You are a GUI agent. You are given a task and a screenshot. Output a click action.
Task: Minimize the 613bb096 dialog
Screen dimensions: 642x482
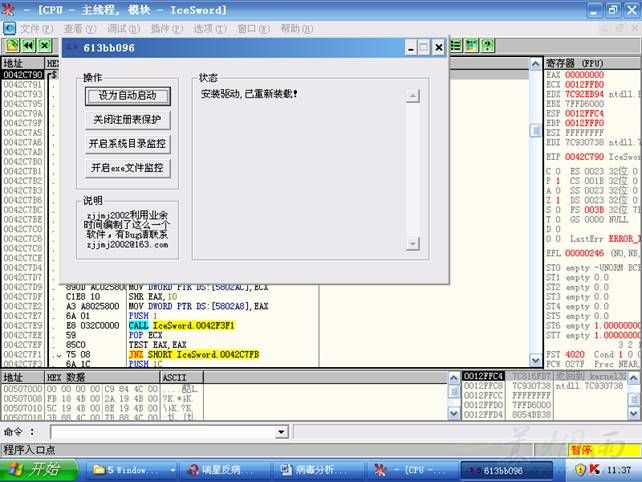tap(411, 48)
